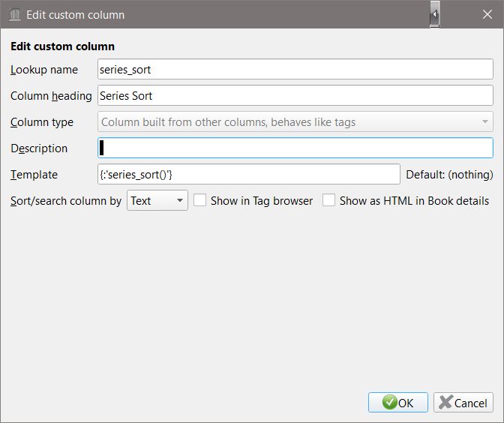Tick Show as HTML in Book details
The image size is (504, 423).
(x=329, y=201)
